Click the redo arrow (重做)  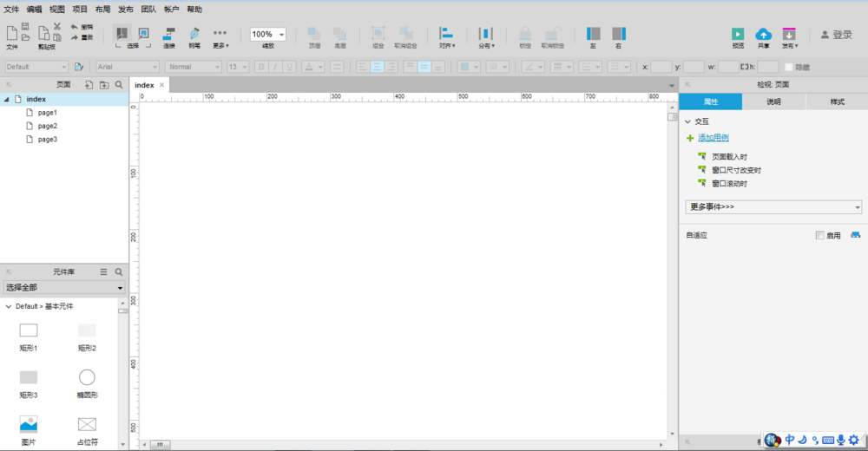pyautogui.click(x=74, y=37)
